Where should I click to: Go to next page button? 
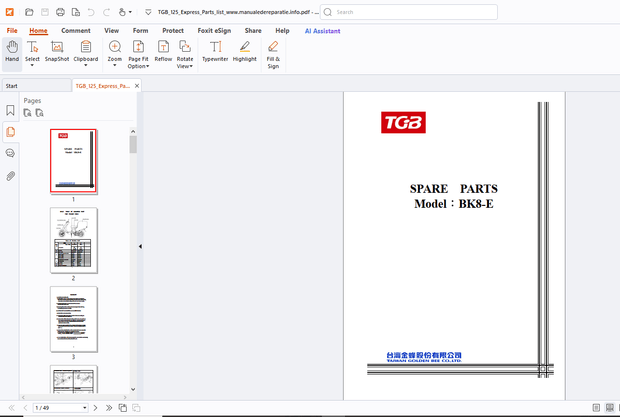(96, 408)
